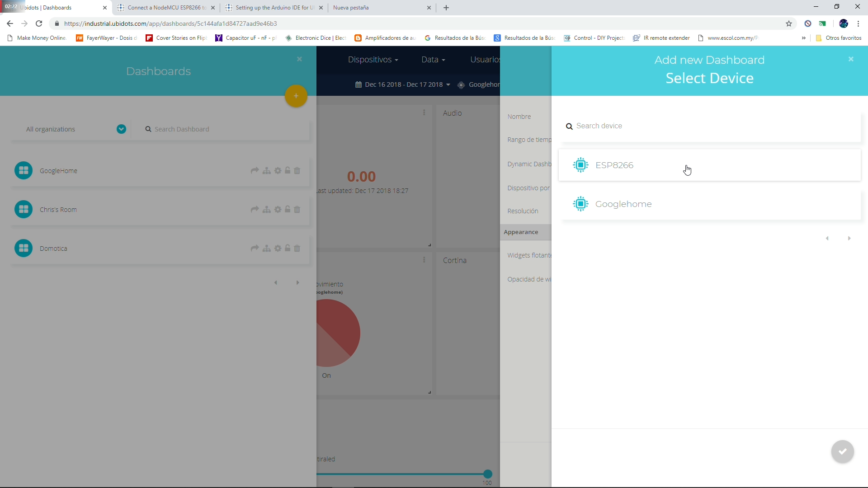Open IR remote extender bookmark

pyautogui.click(x=661, y=38)
